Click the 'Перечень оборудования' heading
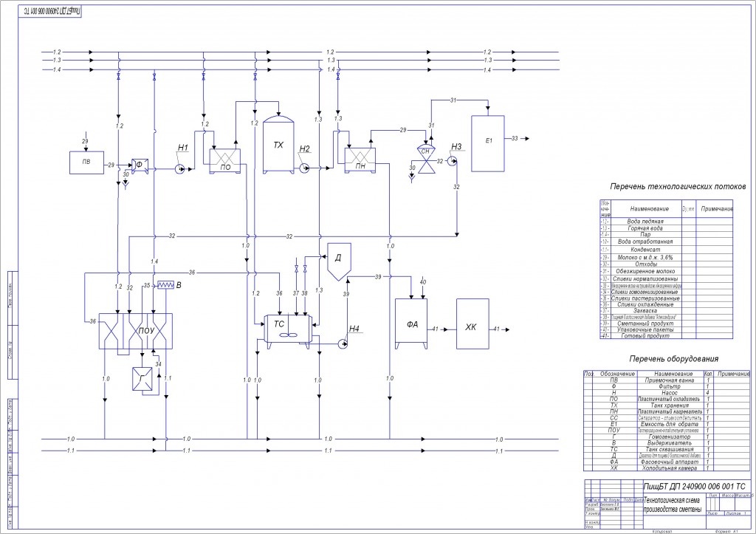756x534 pixels. [x=673, y=359]
